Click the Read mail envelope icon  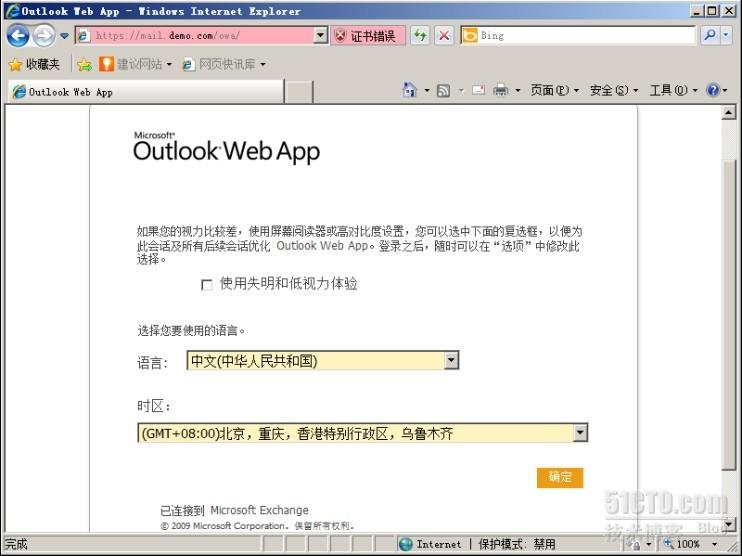[478, 90]
